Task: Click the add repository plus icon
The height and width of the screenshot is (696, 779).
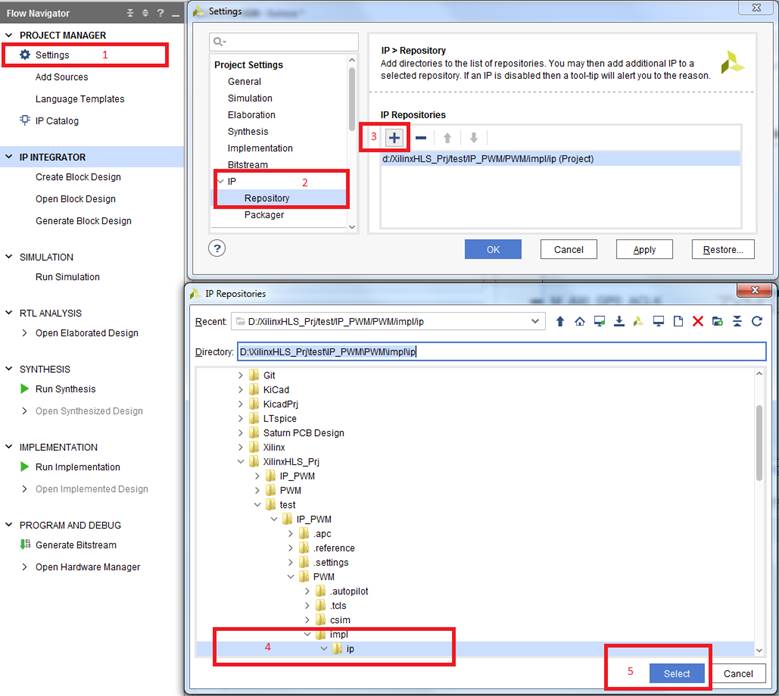Action: pyautogui.click(x=394, y=138)
